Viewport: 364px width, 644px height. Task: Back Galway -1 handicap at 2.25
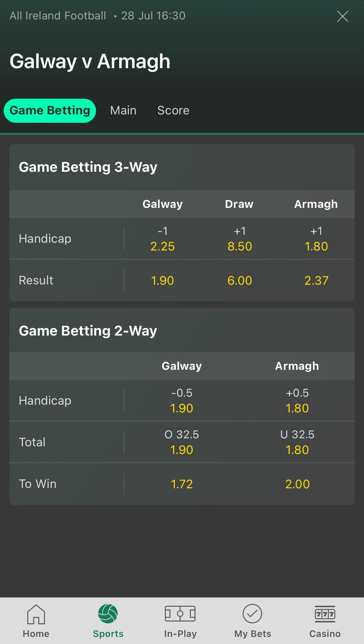[163, 239]
